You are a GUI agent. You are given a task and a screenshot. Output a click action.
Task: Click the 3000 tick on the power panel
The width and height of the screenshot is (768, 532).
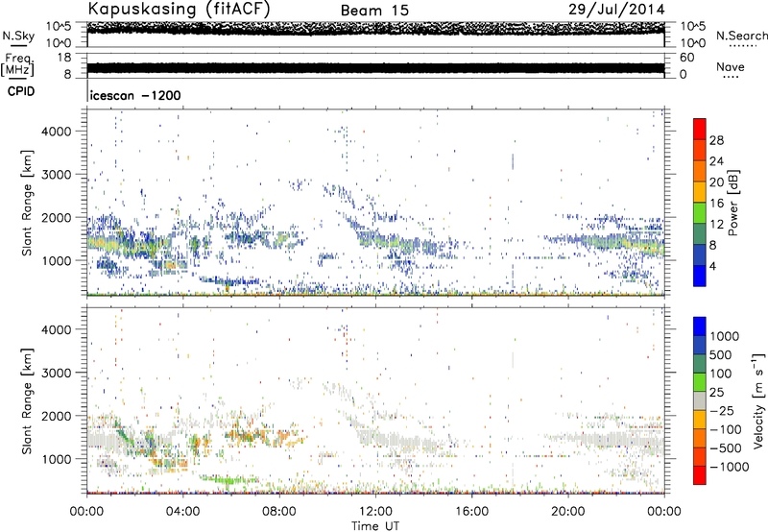click(x=57, y=175)
